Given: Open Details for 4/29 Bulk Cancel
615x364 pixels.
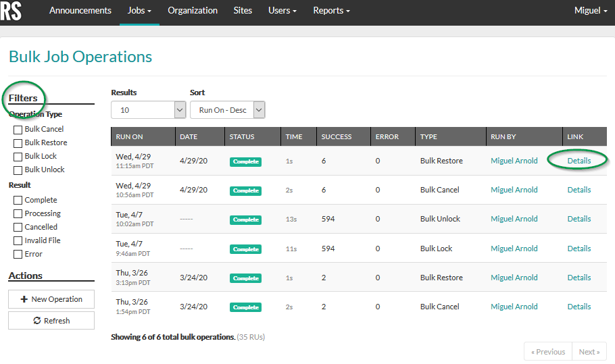Looking at the screenshot, I should coord(579,190).
